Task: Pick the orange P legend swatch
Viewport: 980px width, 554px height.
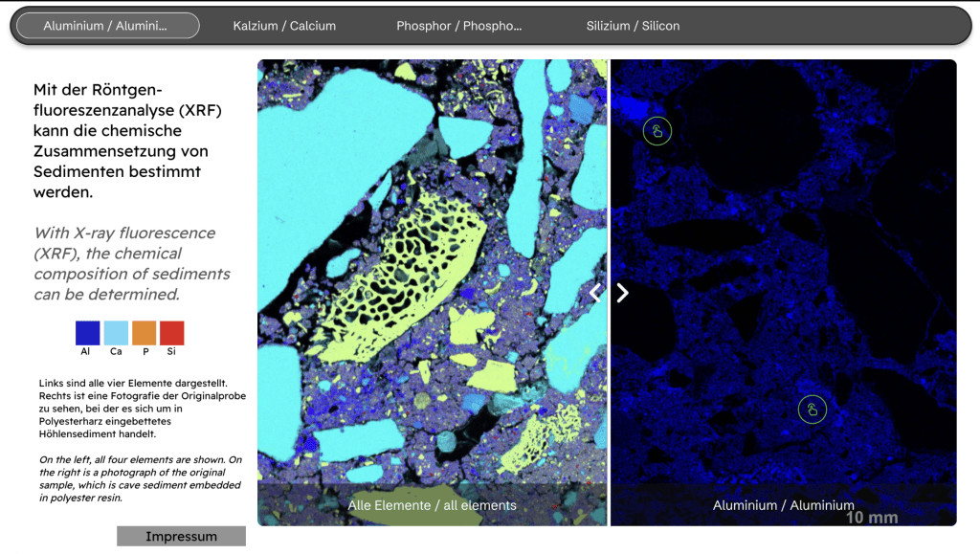Action: click(x=144, y=333)
